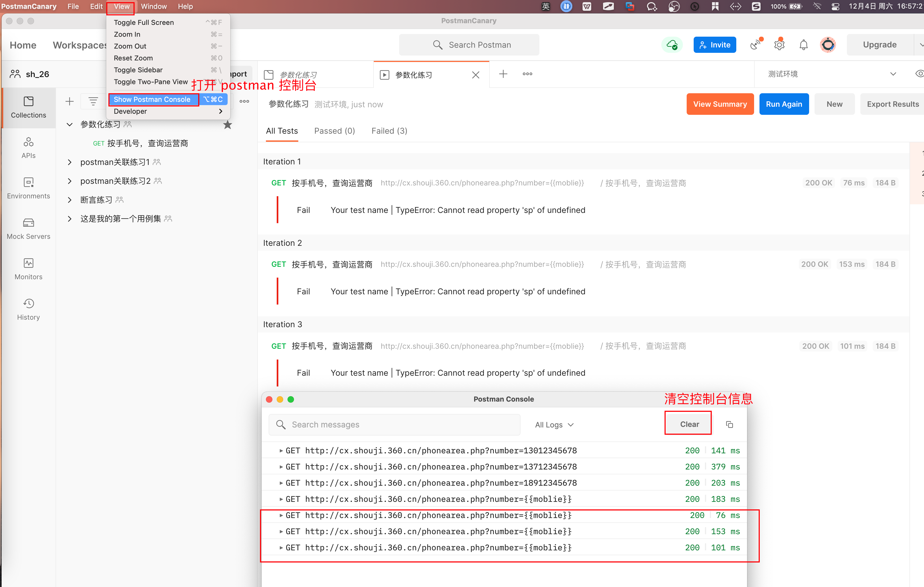
Task: Click the new tab plus icon
Action: pos(503,74)
